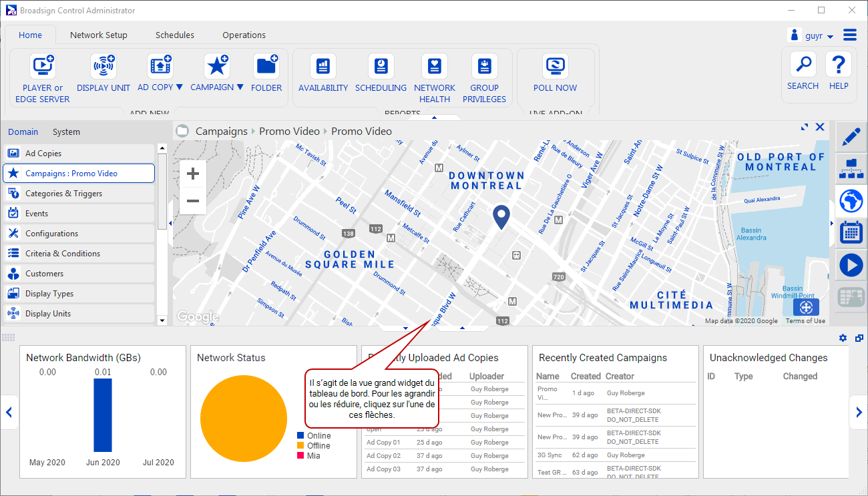Viewport: 868px width, 496px height.
Task: Zoom in on the map
Action: [x=193, y=174]
